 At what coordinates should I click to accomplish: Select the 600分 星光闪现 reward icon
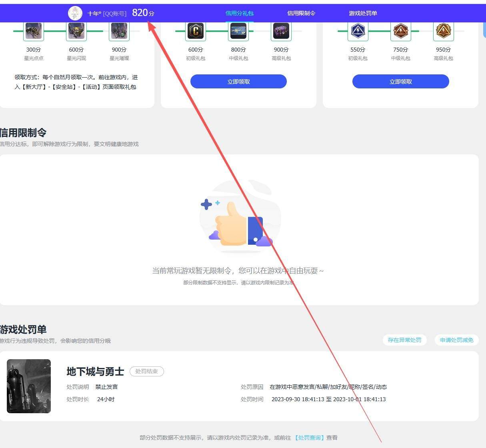(x=76, y=31)
